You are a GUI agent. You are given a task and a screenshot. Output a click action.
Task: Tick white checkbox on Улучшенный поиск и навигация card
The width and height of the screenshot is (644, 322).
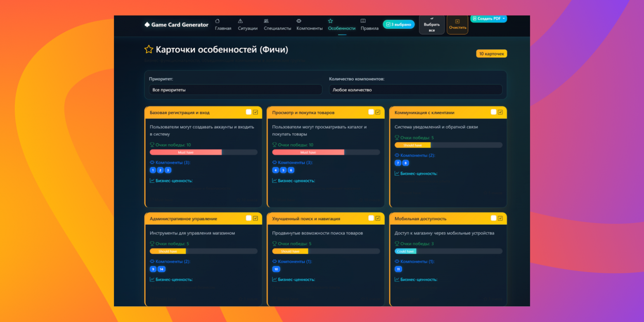(371, 218)
